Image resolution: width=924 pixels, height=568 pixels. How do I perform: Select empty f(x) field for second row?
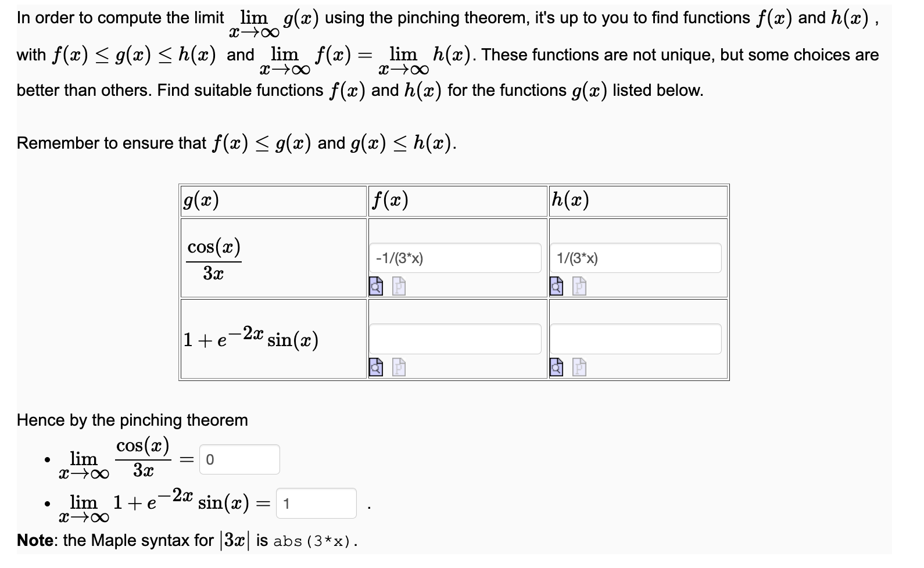455,339
